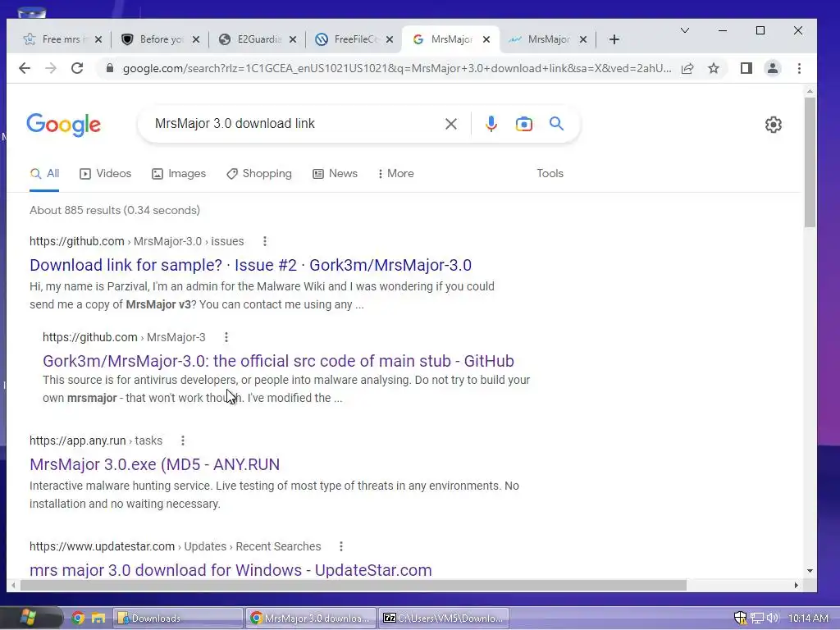Open the Chrome profile avatar
This screenshot has width=840, height=630.
[x=773, y=68]
